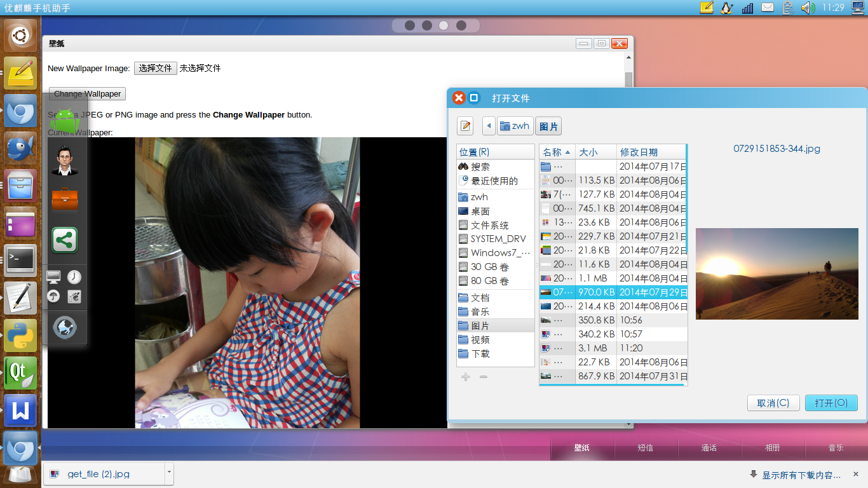Switch to the 相册 tab
This screenshot has height=488, width=868.
click(x=773, y=447)
